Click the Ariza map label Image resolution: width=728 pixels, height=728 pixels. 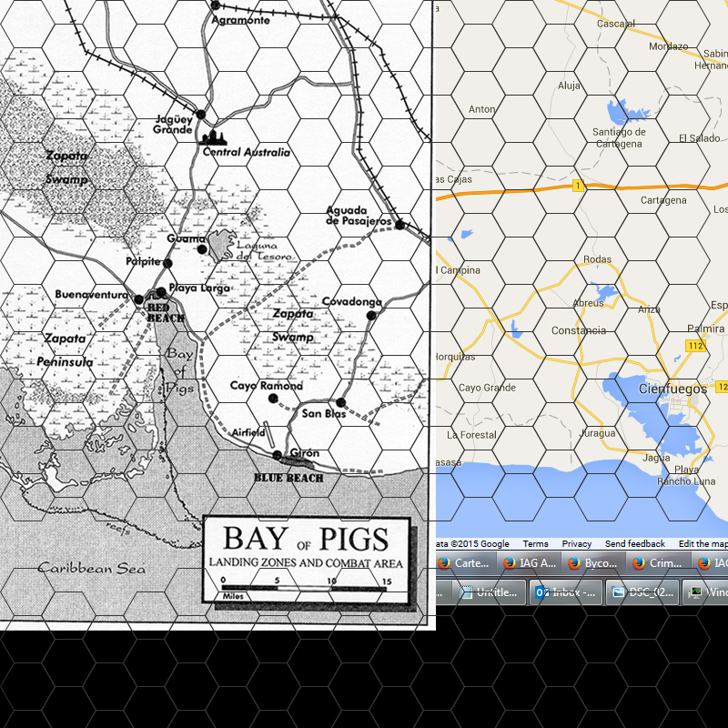649,308
